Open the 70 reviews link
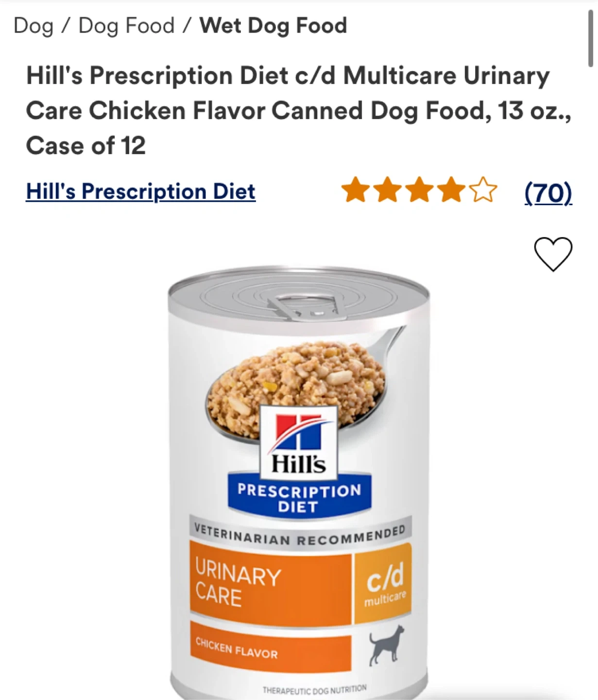The width and height of the screenshot is (598, 700). (x=548, y=192)
